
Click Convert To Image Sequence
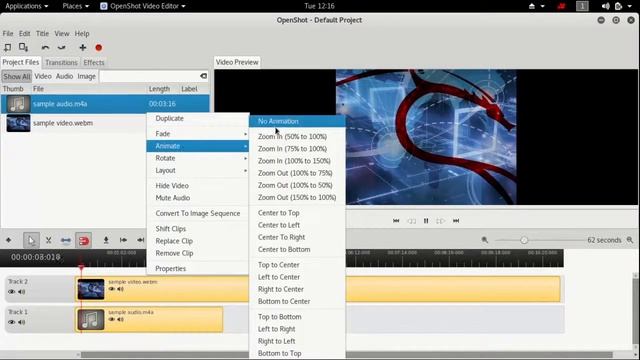[x=198, y=213]
